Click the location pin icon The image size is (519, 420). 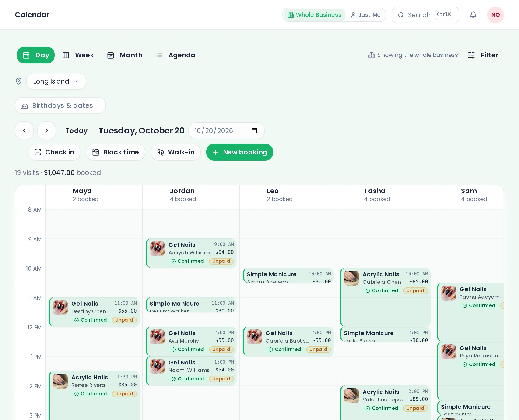19,81
